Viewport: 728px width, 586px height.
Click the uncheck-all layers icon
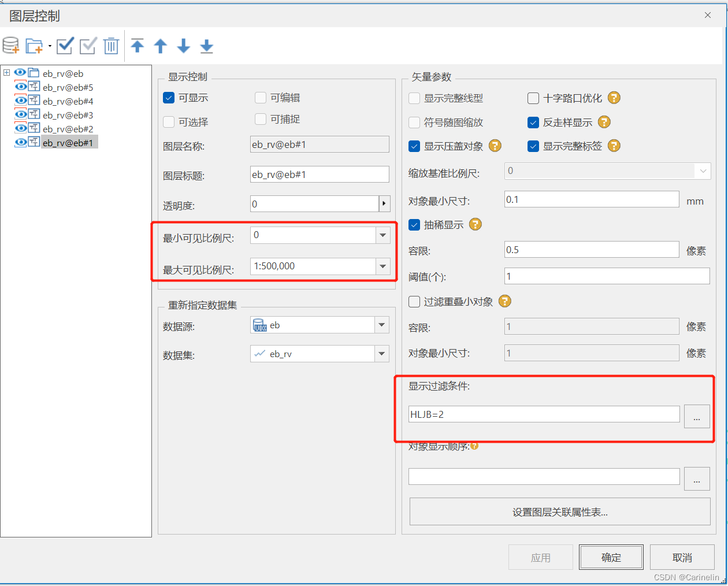[x=88, y=46]
